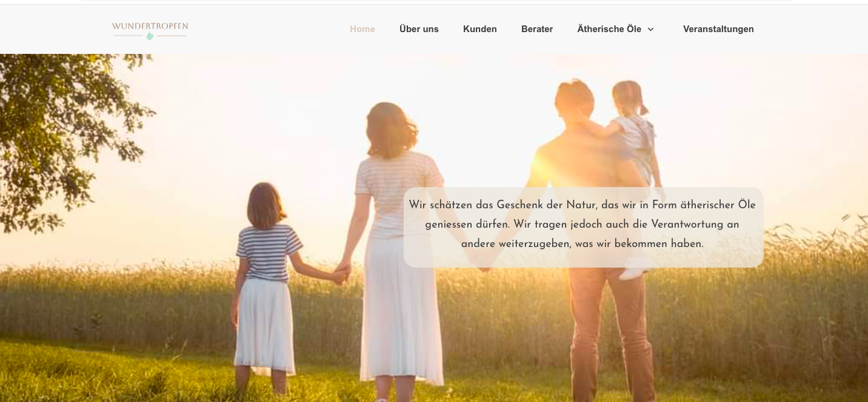Open the Home menu item
Screen dimensions: 868x402
click(362, 29)
